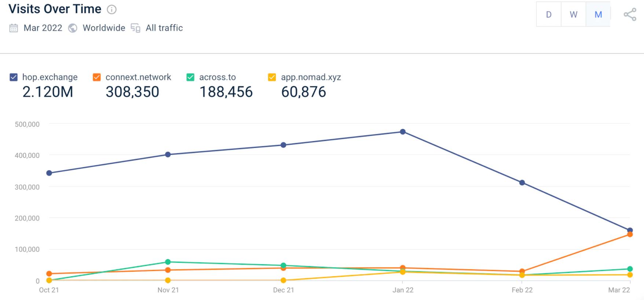Viewport: 644px width, 300px height.
Task: Click the hop.exchange legend label
Action: click(50, 77)
